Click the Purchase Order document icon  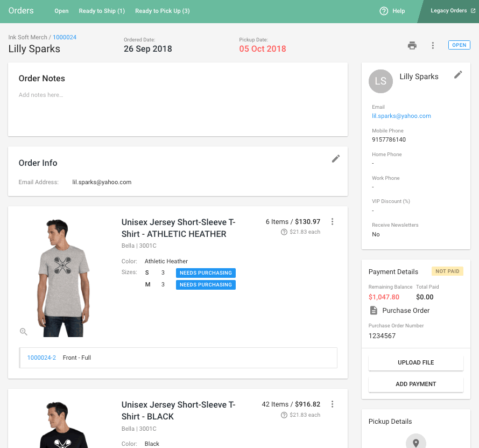coord(374,311)
